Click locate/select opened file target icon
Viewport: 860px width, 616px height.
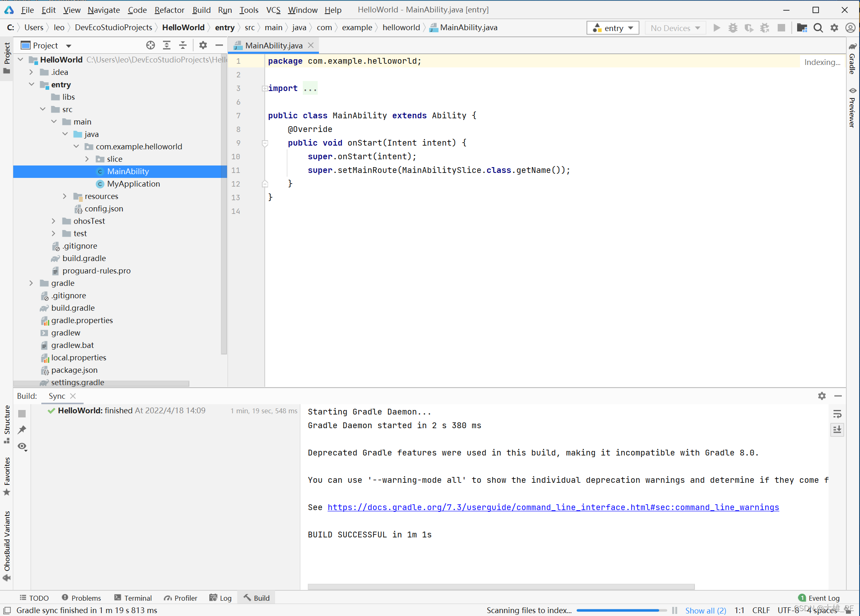151,45
